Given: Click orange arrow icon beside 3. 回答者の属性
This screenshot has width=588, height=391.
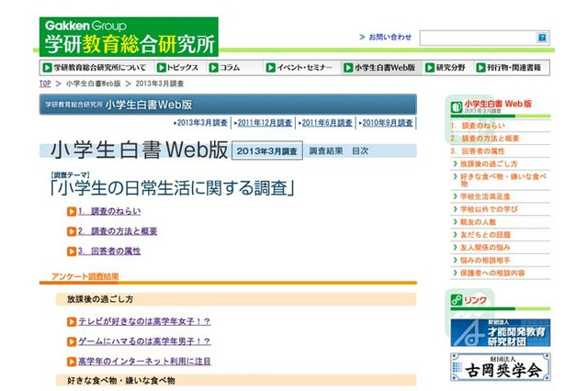Looking at the screenshot, I should [x=72, y=251].
